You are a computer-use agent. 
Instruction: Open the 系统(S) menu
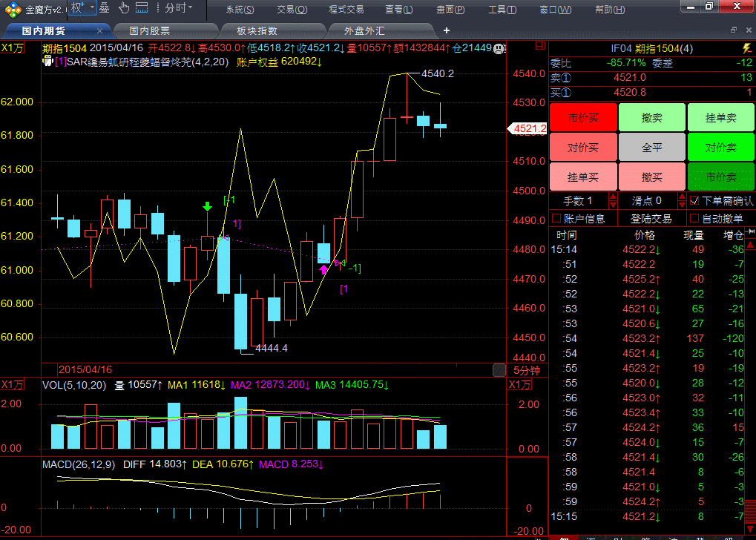(x=240, y=9)
